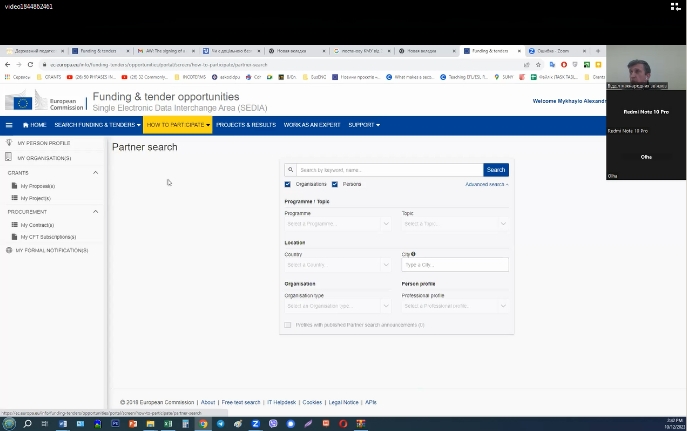Open the hamburger menu in blue navbar
Screen dimensions: 687x431
[9, 125]
